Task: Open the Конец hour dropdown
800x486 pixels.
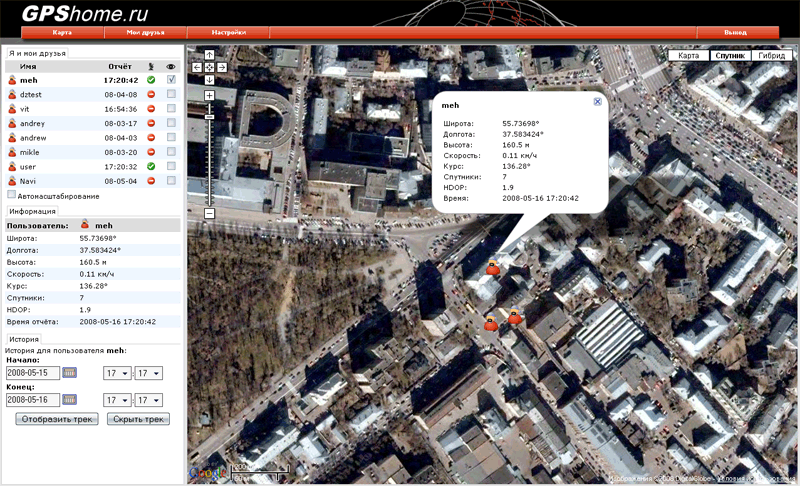Action: (117, 400)
